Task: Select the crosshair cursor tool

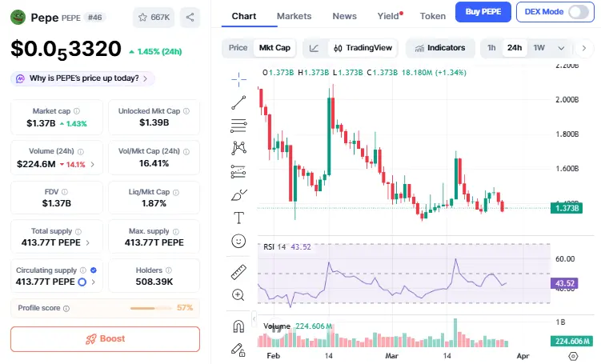Action: [238, 78]
